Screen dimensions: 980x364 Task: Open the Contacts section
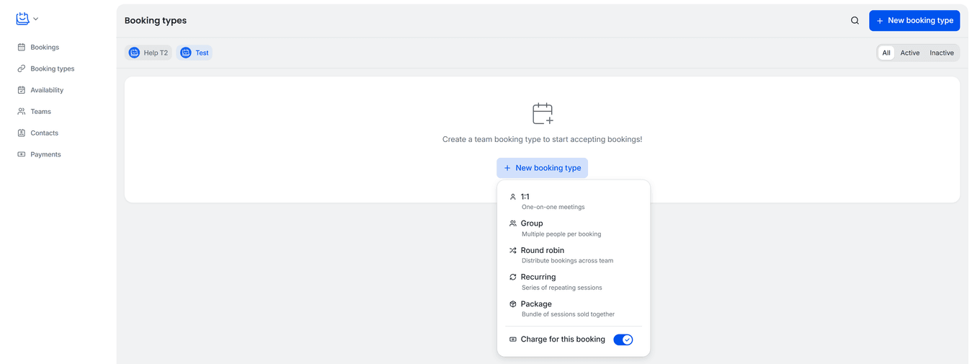pyautogui.click(x=44, y=133)
